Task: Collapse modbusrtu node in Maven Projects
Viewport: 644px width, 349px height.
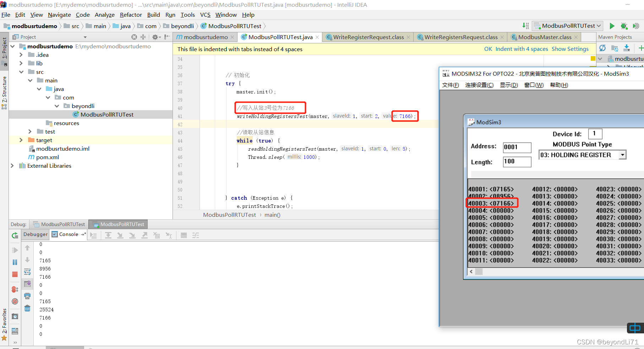Action: [x=600, y=59]
